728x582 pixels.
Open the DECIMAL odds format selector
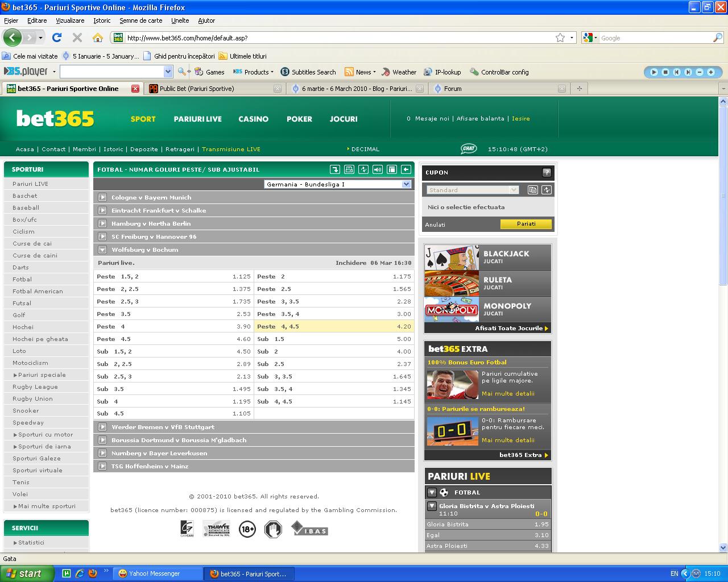[363, 149]
